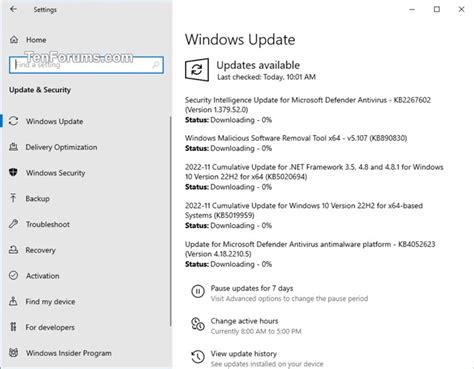The image size is (474, 369).
Task: Minimize the Settings window
Action: coord(412,9)
